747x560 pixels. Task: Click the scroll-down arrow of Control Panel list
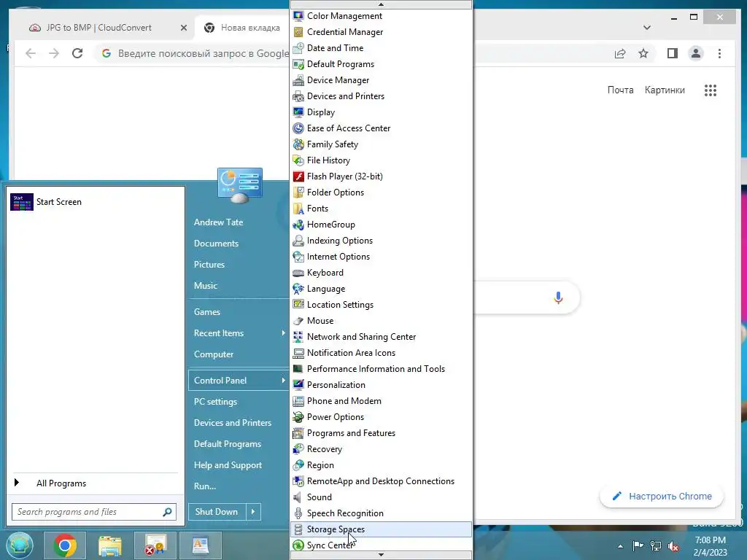point(381,555)
